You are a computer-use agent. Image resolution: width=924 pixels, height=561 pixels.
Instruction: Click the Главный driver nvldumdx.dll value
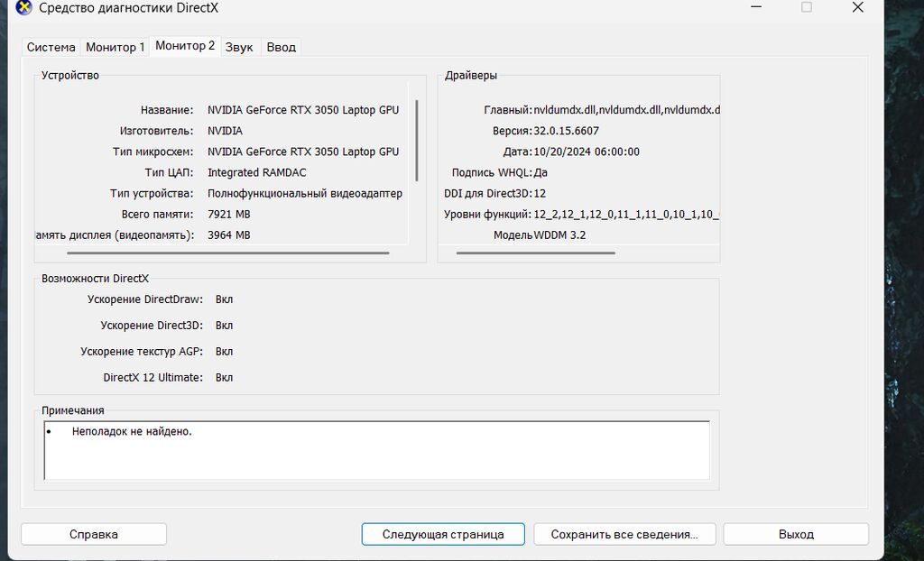pos(626,110)
